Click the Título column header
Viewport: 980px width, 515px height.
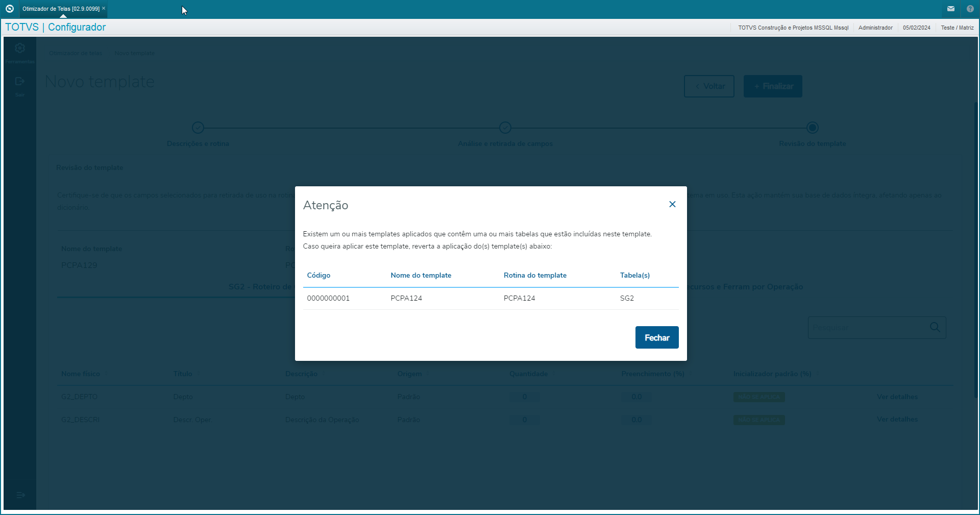(x=183, y=374)
